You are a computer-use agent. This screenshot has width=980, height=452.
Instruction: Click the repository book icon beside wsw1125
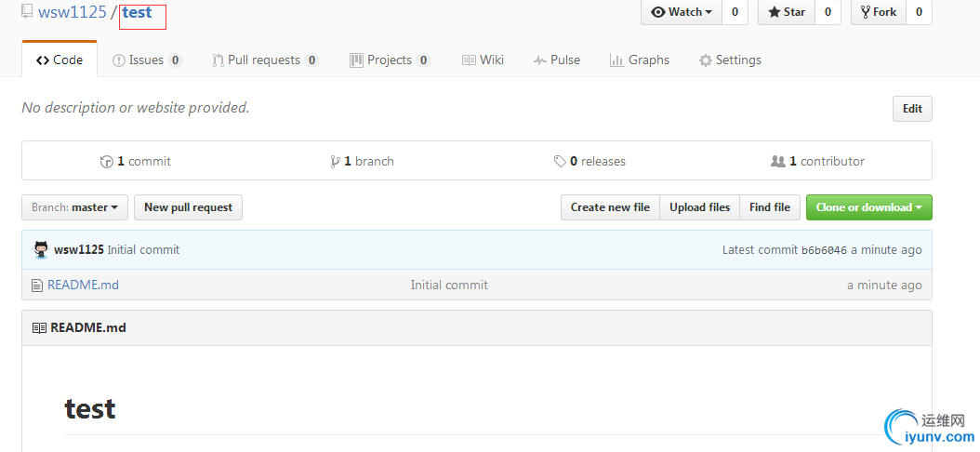pos(27,11)
